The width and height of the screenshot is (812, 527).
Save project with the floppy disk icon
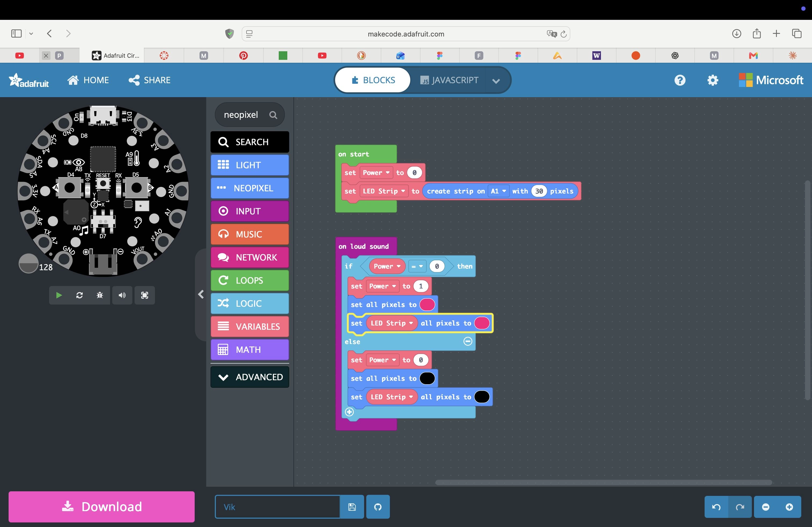click(x=352, y=507)
